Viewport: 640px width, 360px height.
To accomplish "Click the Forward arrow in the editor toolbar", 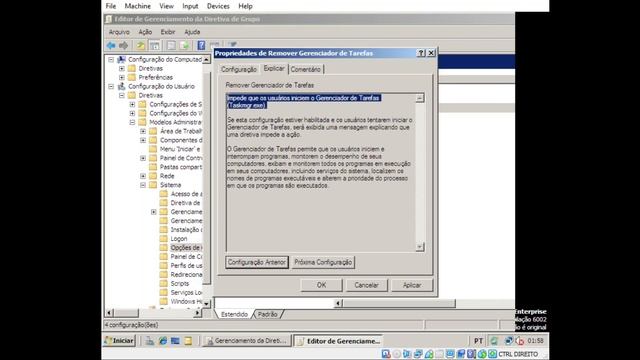I will point(123,45).
